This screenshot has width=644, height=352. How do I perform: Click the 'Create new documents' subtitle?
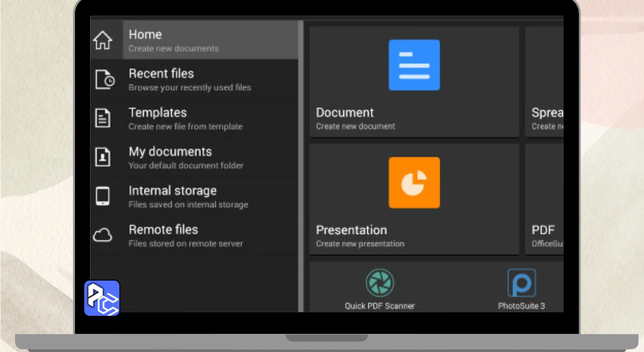coord(174,49)
